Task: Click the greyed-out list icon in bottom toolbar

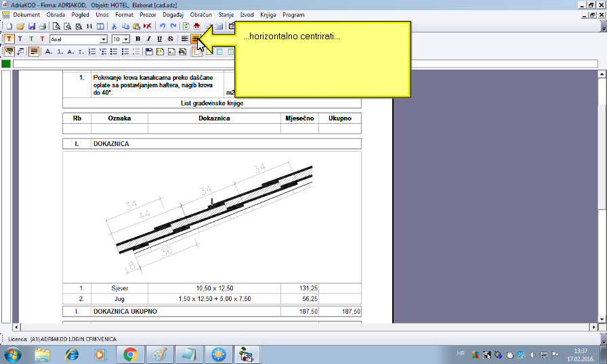Action: pyautogui.click(x=136, y=51)
